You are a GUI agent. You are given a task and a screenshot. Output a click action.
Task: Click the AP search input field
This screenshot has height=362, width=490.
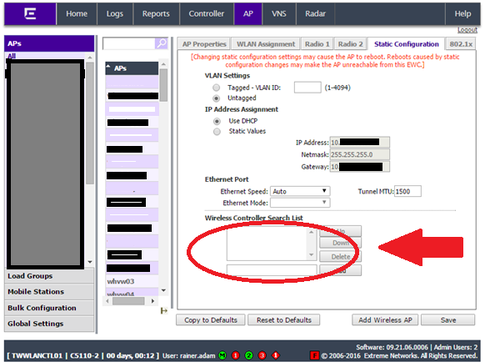click(129, 43)
